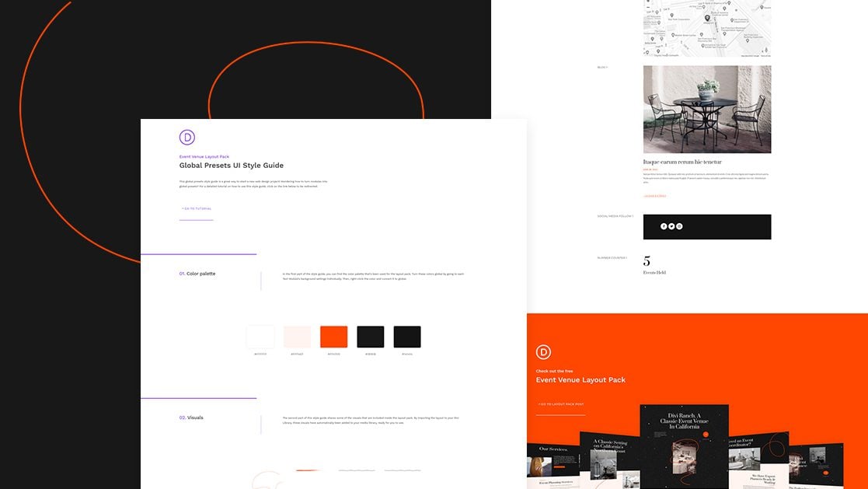
Task: Open the Facebook social follow icon
Action: pos(664,226)
